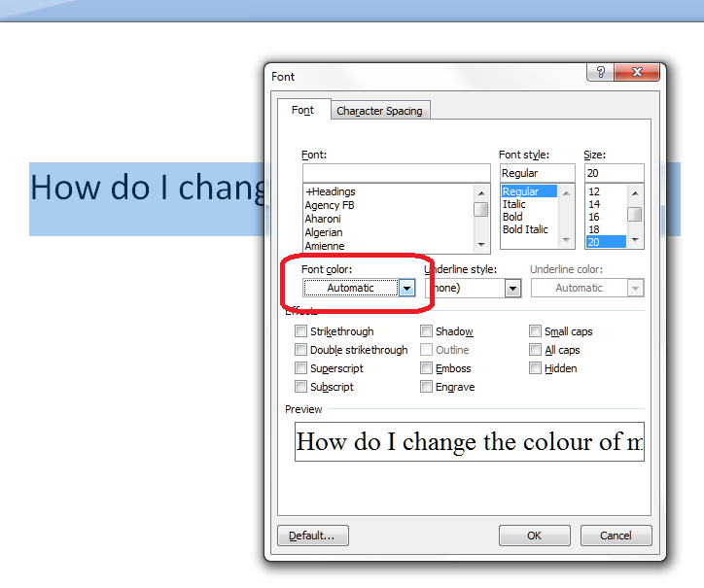Click Font list scroll down arrow
This screenshot has height=588, width=704.
pyautogui.click(x=481, y=242)
